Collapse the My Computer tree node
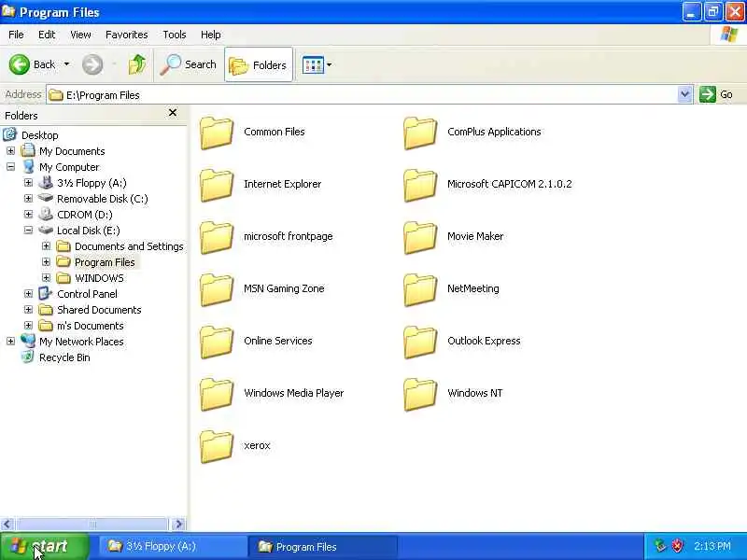747x560 pixels. click(10, 167)
